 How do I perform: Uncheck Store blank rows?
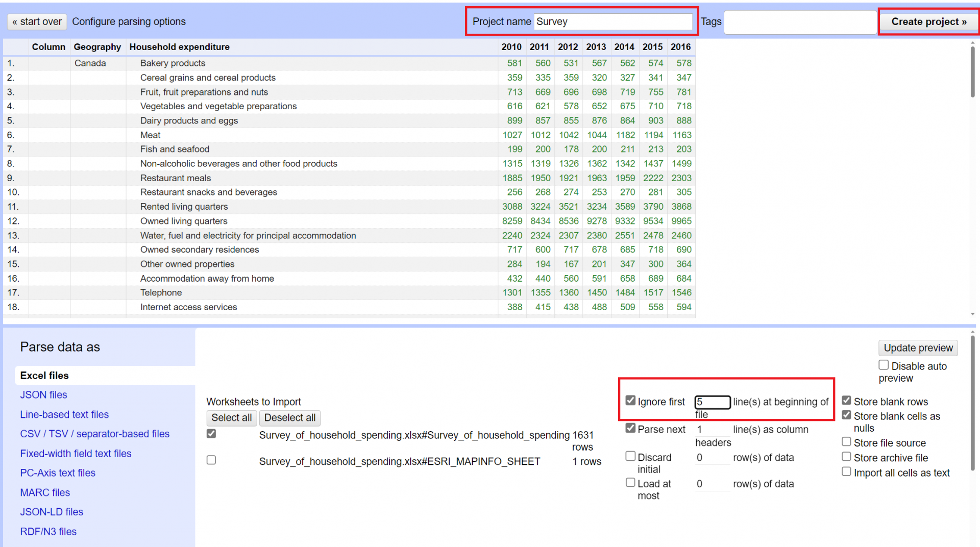pyautogui.click(x=846, y=400)
